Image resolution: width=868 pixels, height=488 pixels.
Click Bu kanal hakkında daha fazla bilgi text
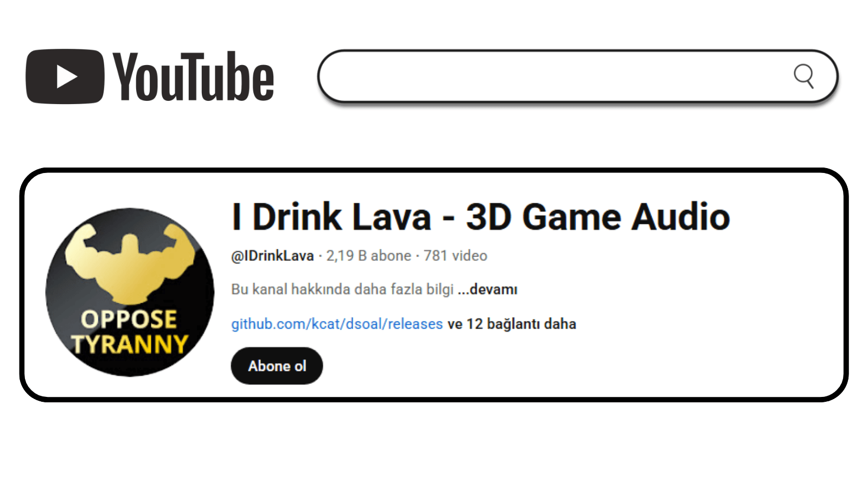[342, 289]
